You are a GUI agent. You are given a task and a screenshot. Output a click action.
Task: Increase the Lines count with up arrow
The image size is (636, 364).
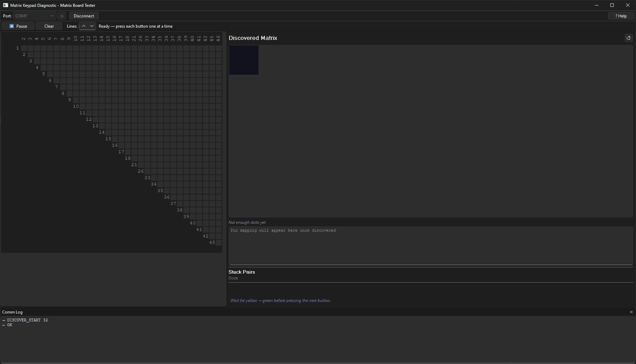point(84,26)
